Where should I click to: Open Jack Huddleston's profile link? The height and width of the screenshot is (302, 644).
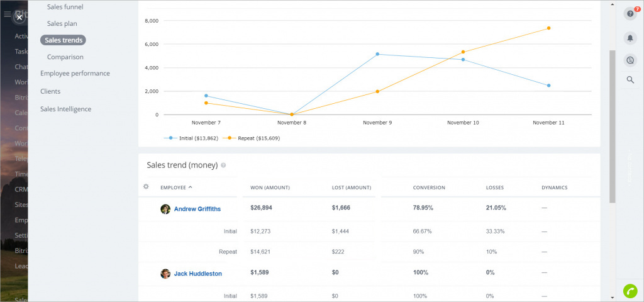tap(197, 274)
